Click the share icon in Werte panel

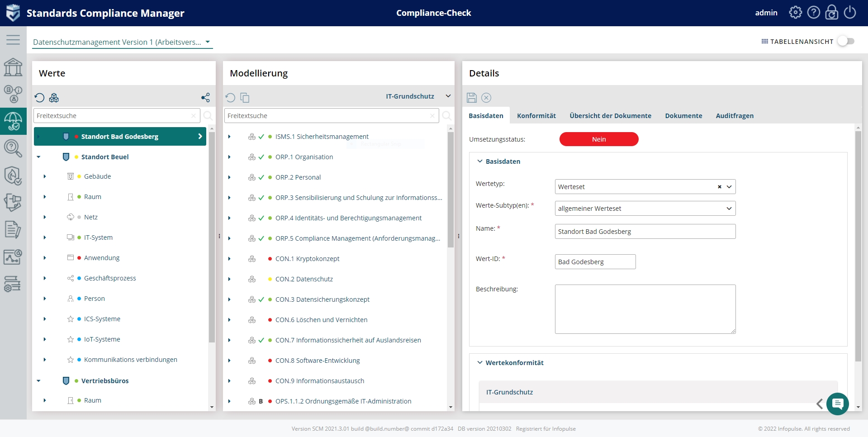point(205,98)
